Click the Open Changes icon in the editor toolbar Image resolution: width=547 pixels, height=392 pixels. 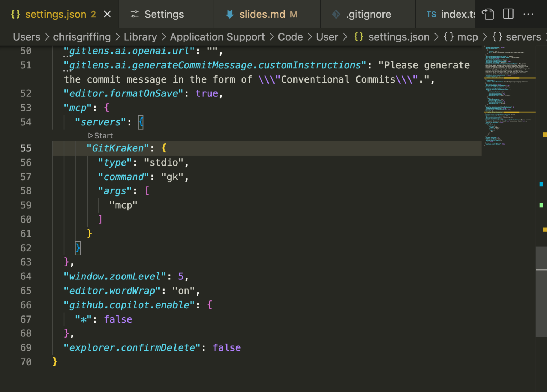[x=488, y=14]
